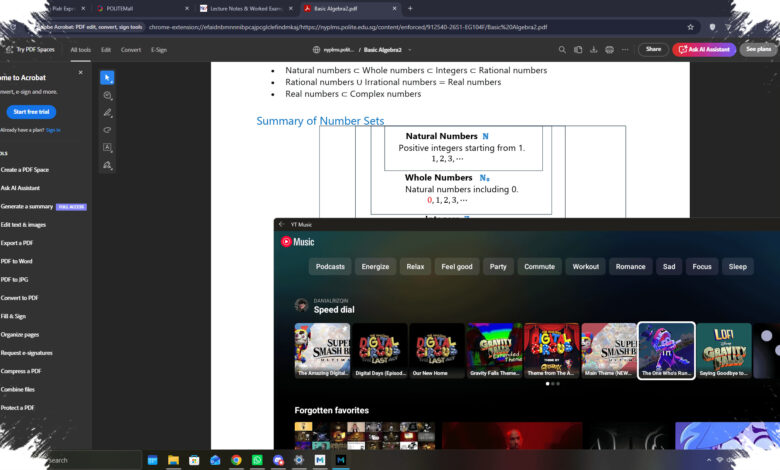
Task: Open the signature tool in Acrobat quick toolbar
Action: coord(107,165)
